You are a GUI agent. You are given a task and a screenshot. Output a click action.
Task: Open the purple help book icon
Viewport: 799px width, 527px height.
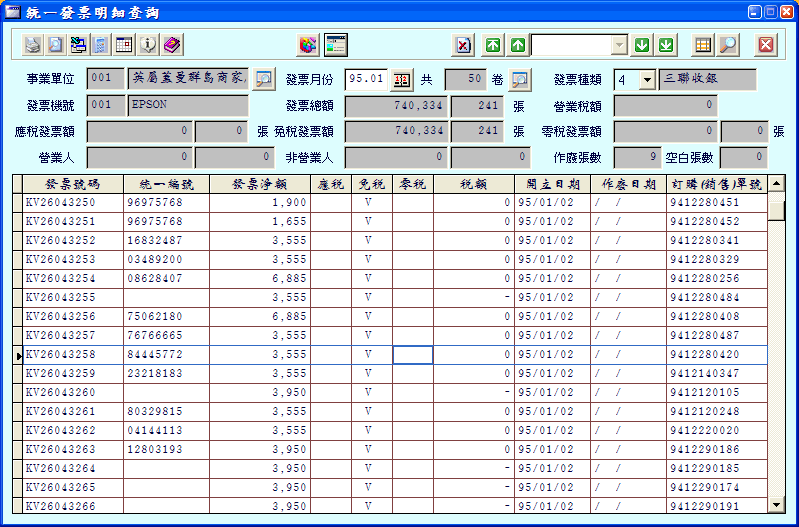(171, 45)
